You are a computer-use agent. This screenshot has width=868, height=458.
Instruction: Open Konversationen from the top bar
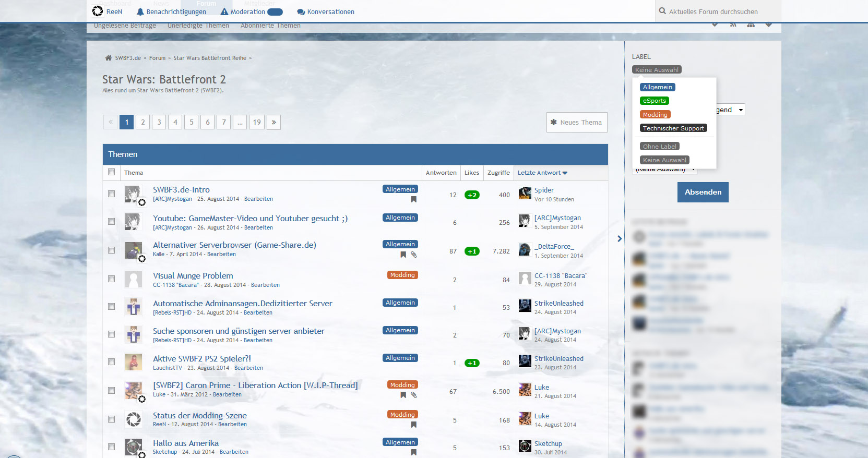tap(326, 11)
